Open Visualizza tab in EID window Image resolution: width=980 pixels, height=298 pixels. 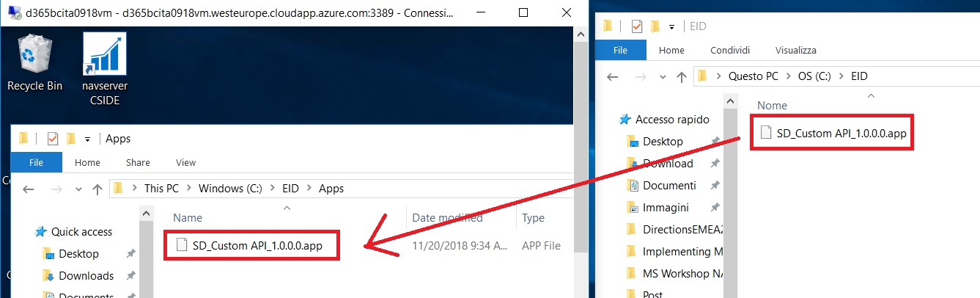pos(796,50)
